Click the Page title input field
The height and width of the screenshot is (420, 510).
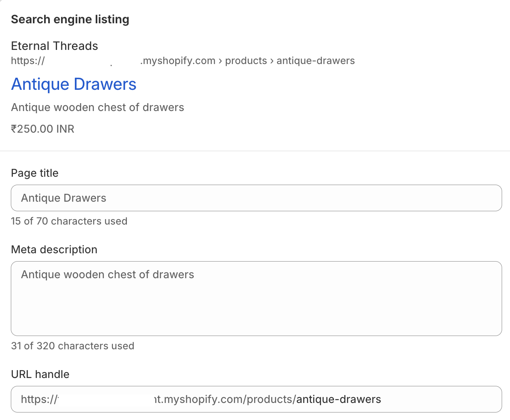click(256, 198)
